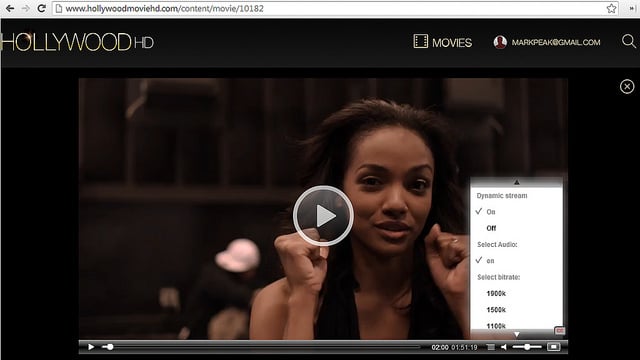Click the 'Select Audio:' heading
This screenshot has height=360, width=640.
point(497,244)
